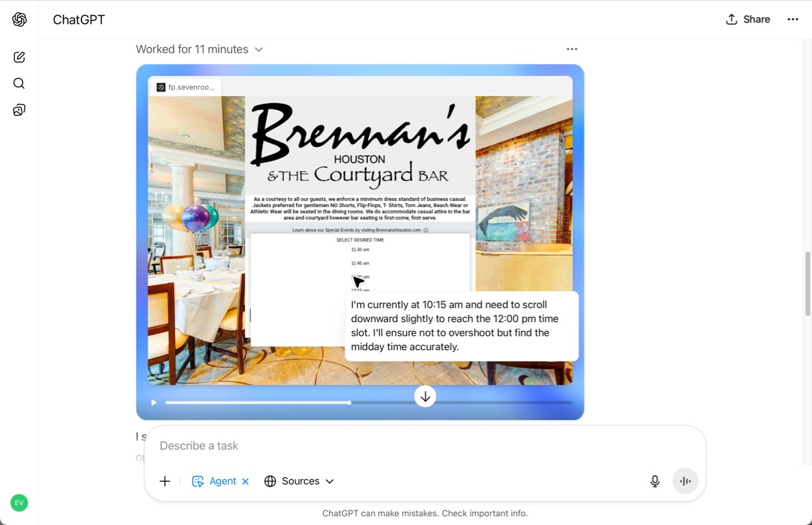
Task: Start voice mode with waveform button
Action: (x=685, y=481)
